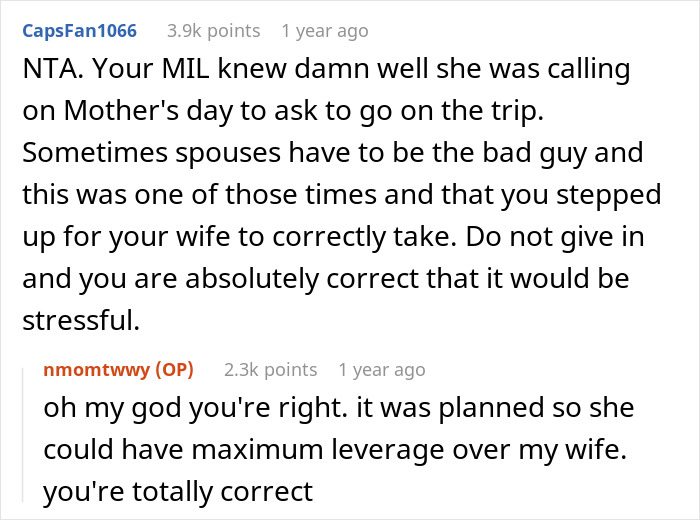Select the 2.3k points score

pyautogui.click(x=271, y=370)
